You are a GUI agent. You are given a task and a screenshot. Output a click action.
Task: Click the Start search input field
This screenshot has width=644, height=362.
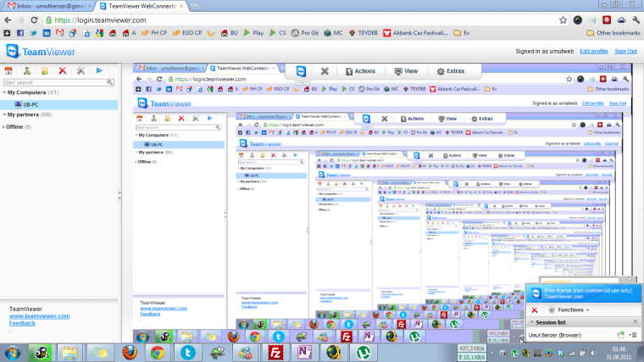point(58,82)
